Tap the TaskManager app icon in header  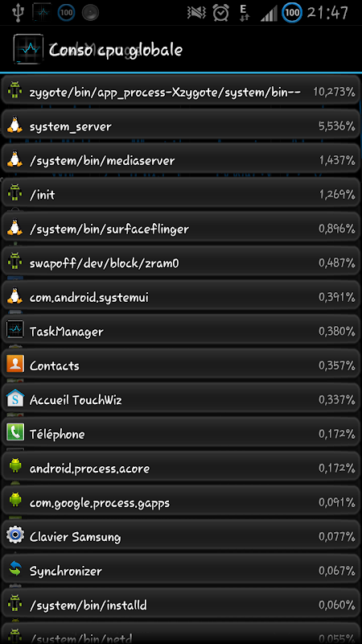click(x=28, y=49)
